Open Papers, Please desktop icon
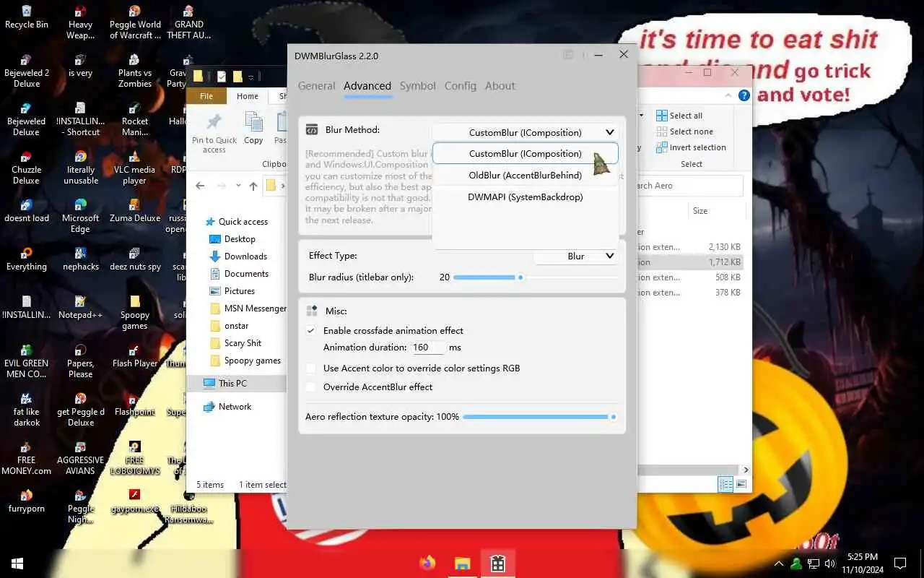Image resolution: width=924 pixels, height=578 pixels. point(81,361)
